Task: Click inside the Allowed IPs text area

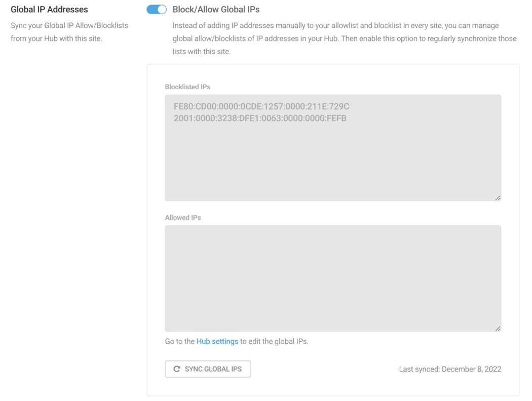Action: tap(333, 278)
